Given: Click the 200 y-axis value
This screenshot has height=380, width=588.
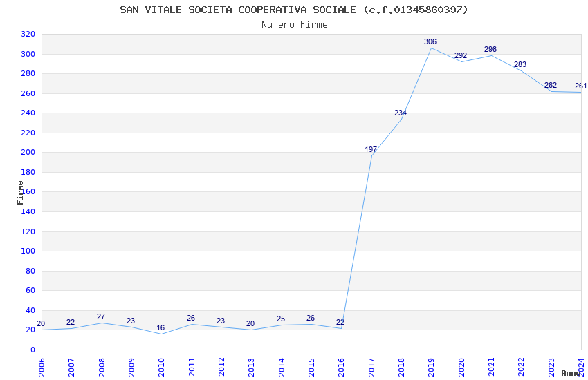Looking at the screenshot, I should coord(28,152).
